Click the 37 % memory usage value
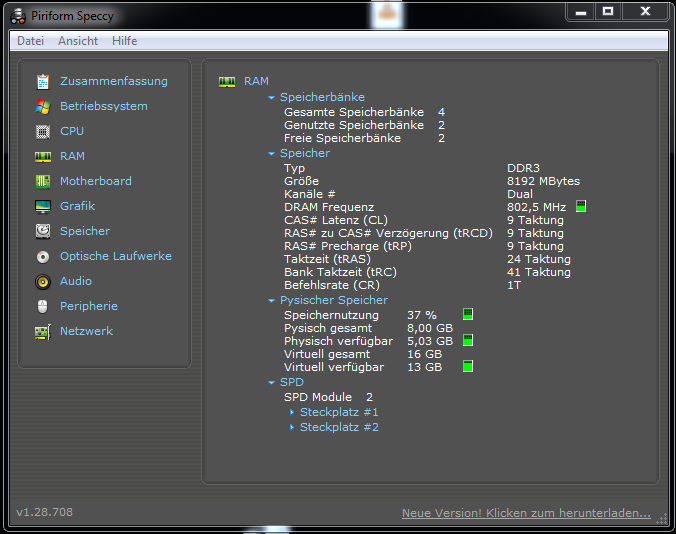Screen dimensions: 676x534 [422, 315]
